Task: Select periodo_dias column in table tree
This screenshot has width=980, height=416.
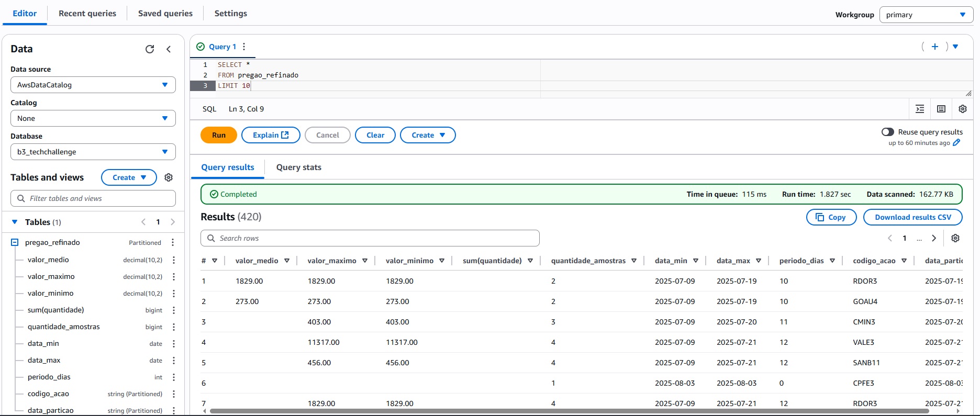Action: click(49, 377)
